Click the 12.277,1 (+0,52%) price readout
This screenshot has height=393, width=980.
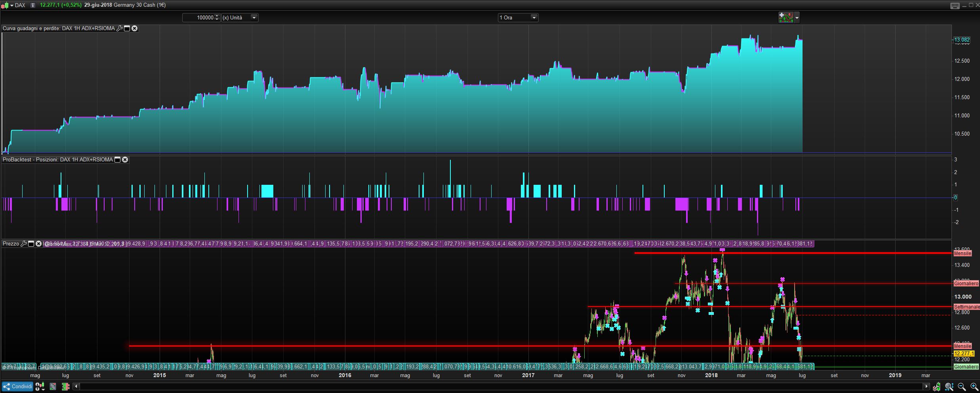click(x=61, y=5)
